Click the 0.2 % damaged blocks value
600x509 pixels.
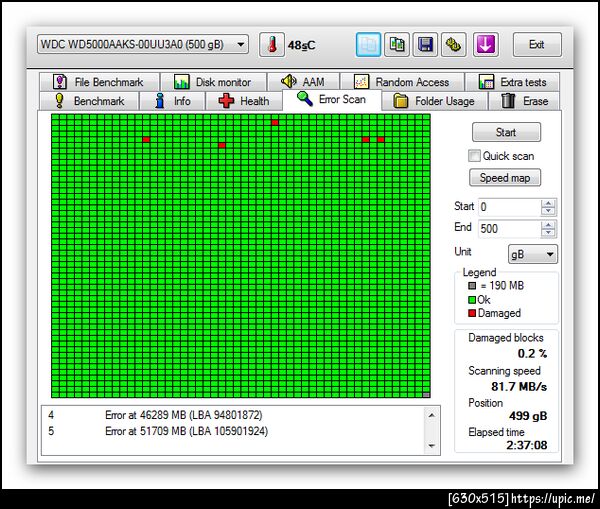(532, 353)
